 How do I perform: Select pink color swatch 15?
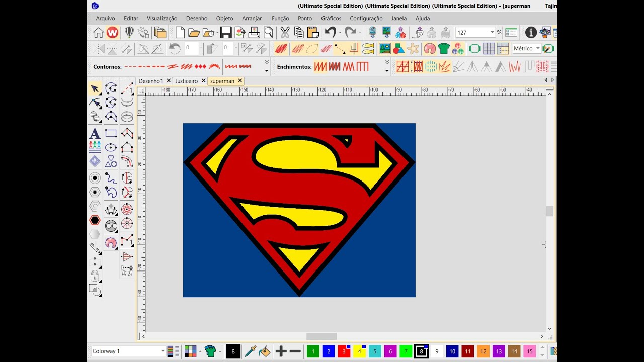coord(529,351)
